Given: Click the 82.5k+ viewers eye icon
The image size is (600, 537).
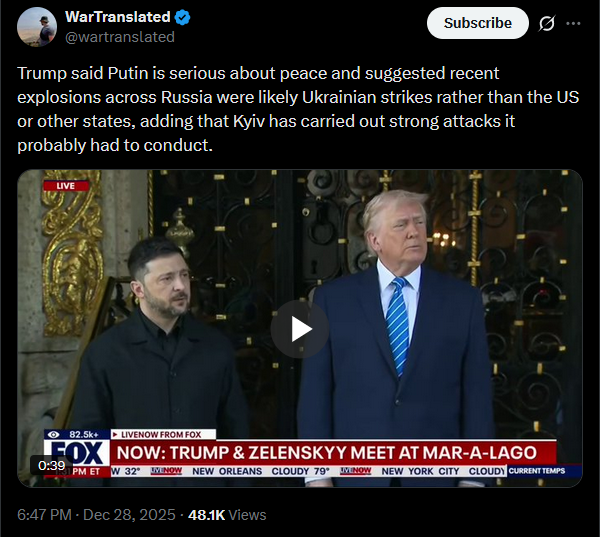Looking at the screenshot, I should point(54,434).
